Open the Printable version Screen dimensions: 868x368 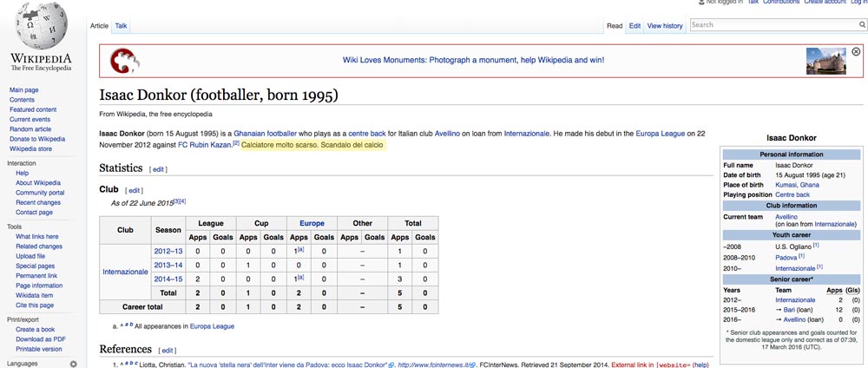(x=39, y=350)
